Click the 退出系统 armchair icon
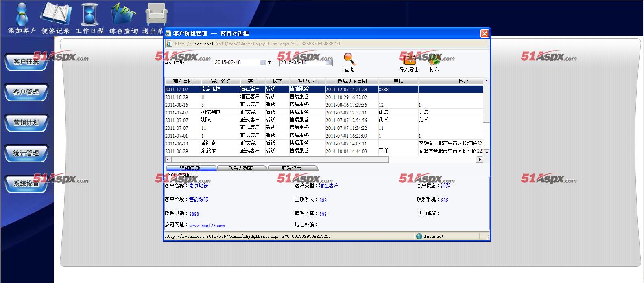The width and height of the screenshot is (644, 283). [x=157, y=15]
